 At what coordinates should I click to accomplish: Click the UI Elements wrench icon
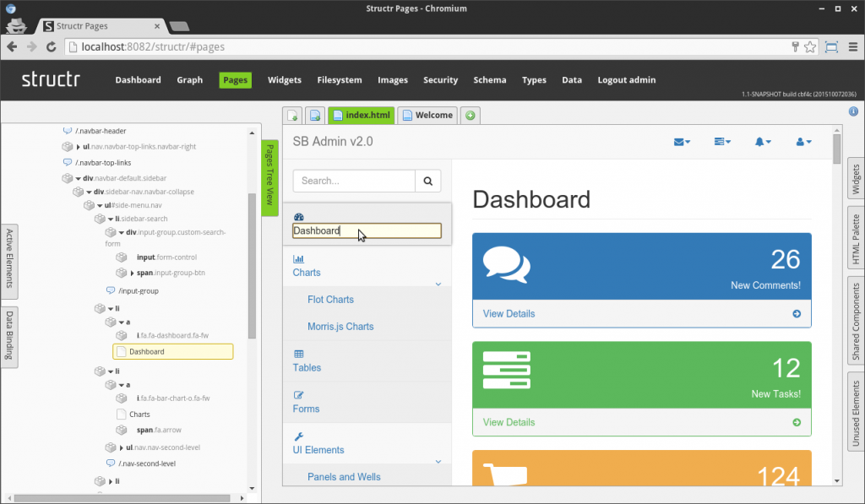299,436
